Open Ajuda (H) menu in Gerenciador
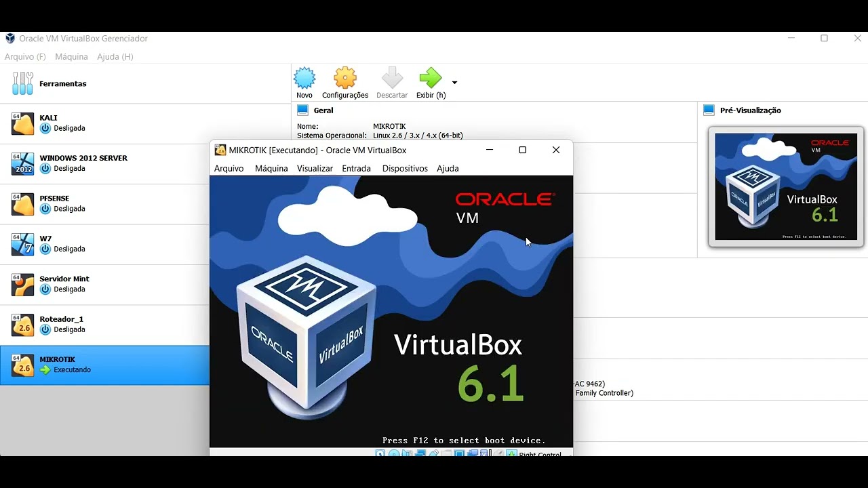The width and height of the screenshot is (868, 488). click(x=115, y=57)
